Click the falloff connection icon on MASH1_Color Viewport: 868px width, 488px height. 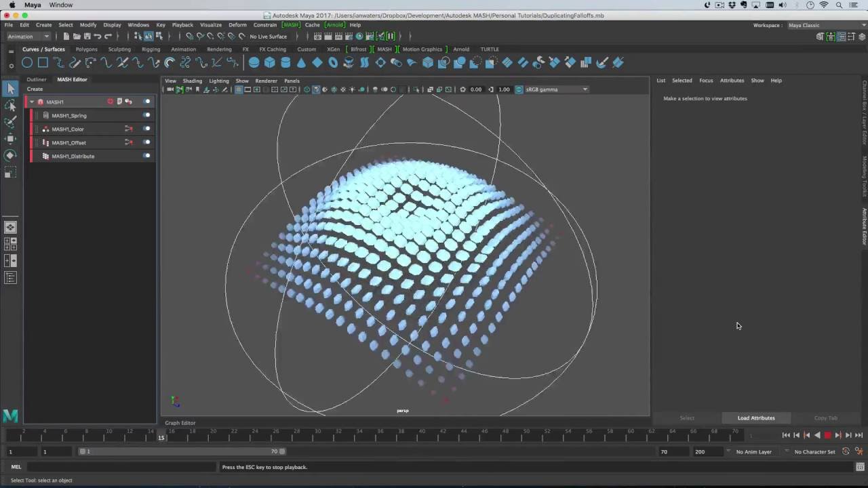[128, 129]
